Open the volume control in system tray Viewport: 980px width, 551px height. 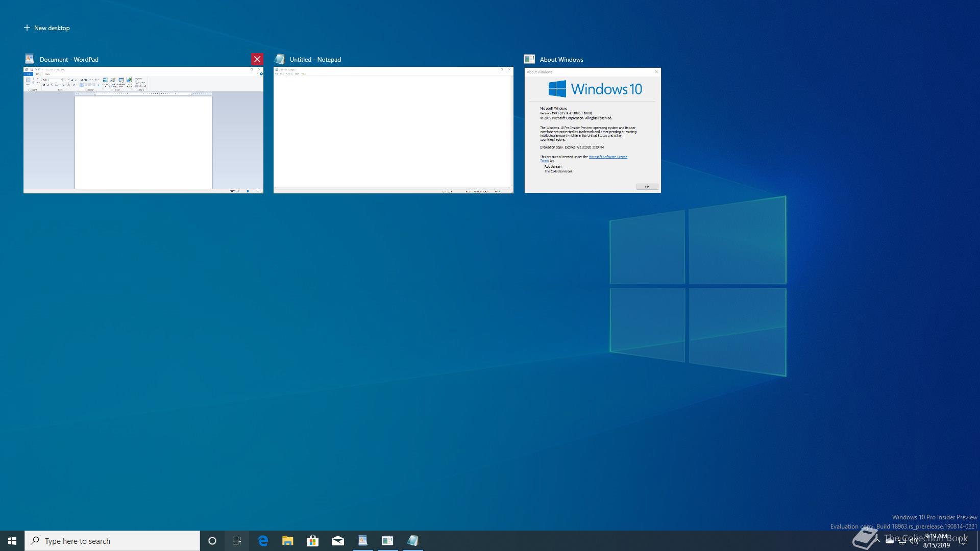914,541
